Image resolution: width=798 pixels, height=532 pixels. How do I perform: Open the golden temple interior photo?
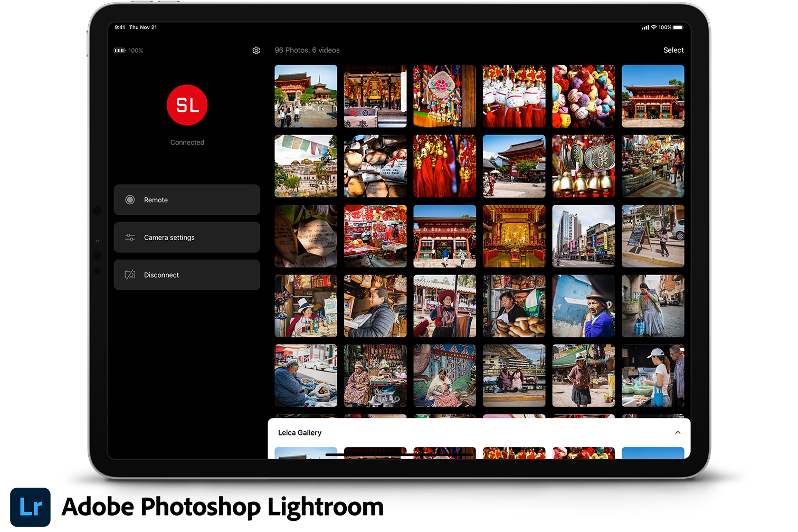(514, 236)
